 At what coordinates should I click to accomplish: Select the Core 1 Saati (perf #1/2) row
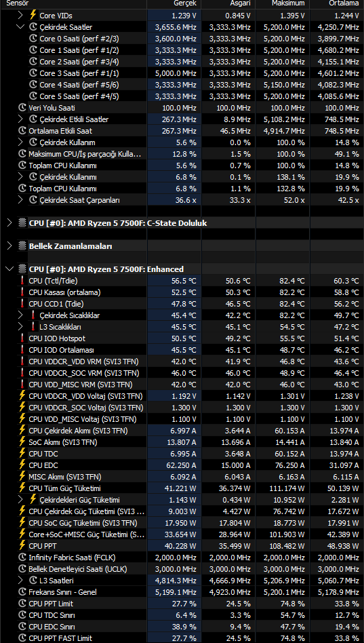(182, 50)
